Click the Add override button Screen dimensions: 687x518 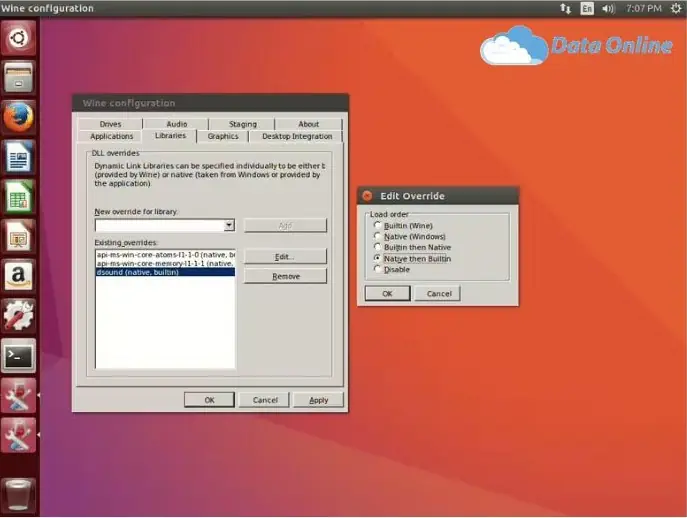[285, 226]
